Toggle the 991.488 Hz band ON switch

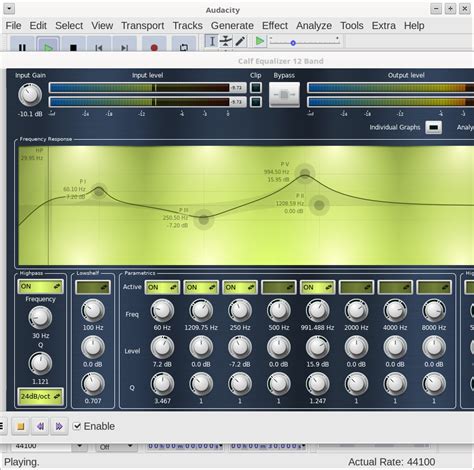(317, 287)
